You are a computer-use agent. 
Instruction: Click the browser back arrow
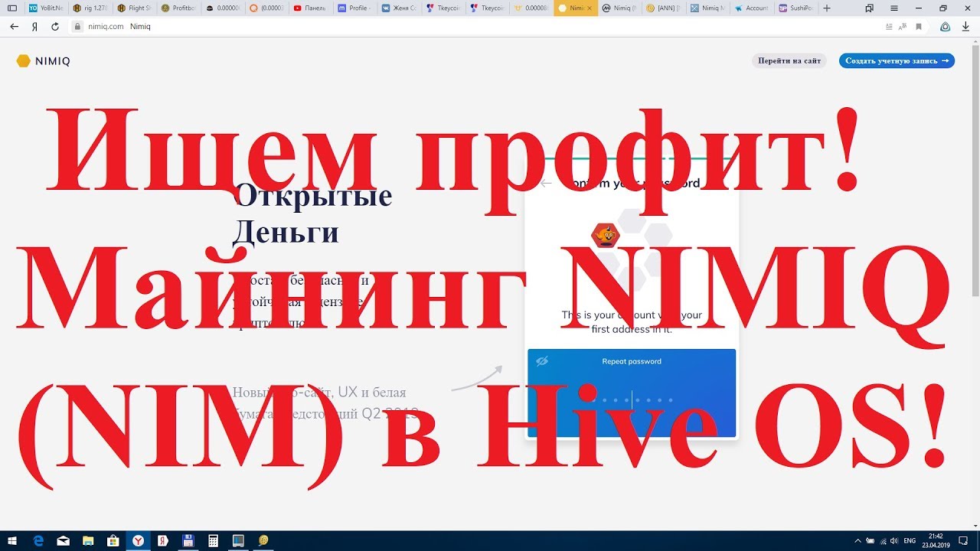pos(14,26)
